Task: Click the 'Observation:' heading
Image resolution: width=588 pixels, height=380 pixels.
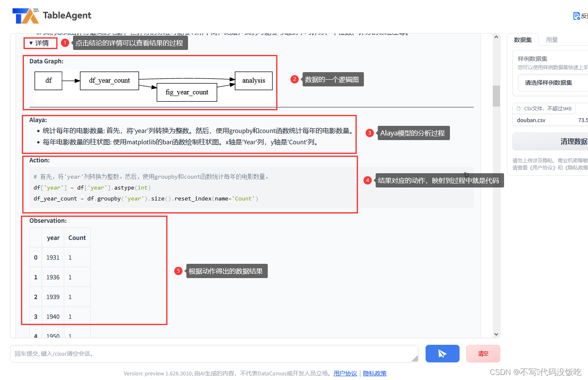Action: (48, 221)
